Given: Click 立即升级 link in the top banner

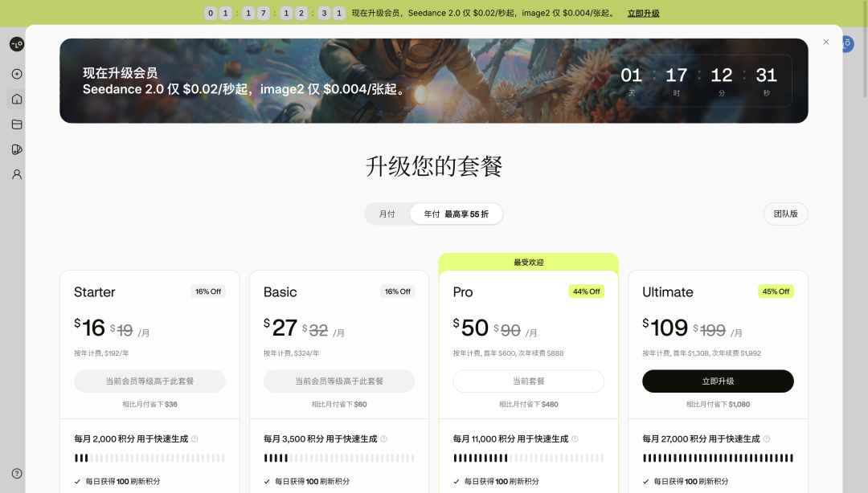Looking at the screenshot, I should point(643,14).
